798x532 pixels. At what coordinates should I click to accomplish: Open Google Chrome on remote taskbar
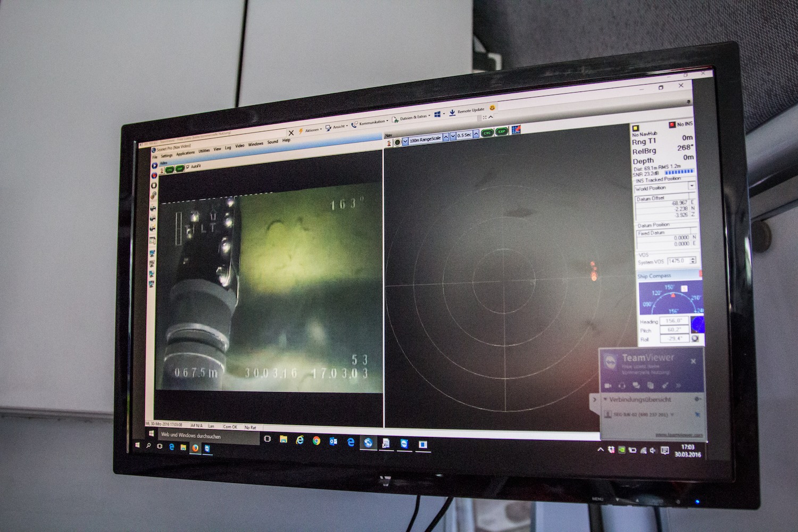(x=317, y=440)
